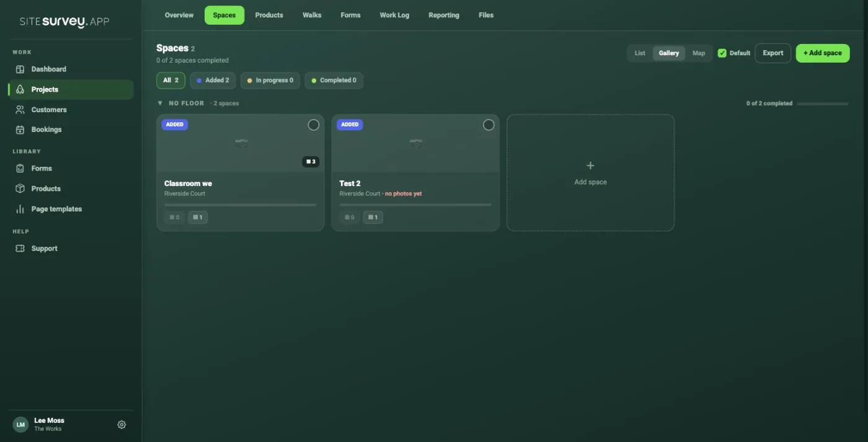The height and width of the screenshot is (442, 868).
Task: Click the green + Add space button
Action: pyautogui.click(x=823, y=53)
